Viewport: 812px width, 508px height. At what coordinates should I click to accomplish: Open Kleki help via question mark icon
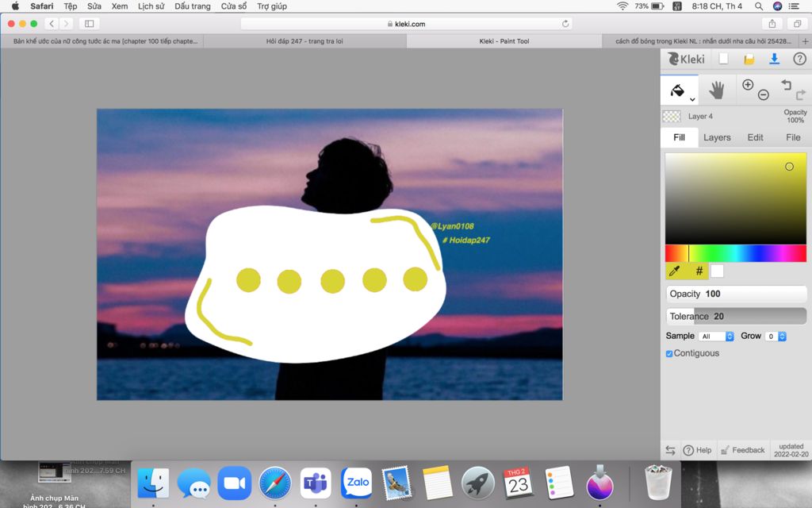[x=799, y=59]
